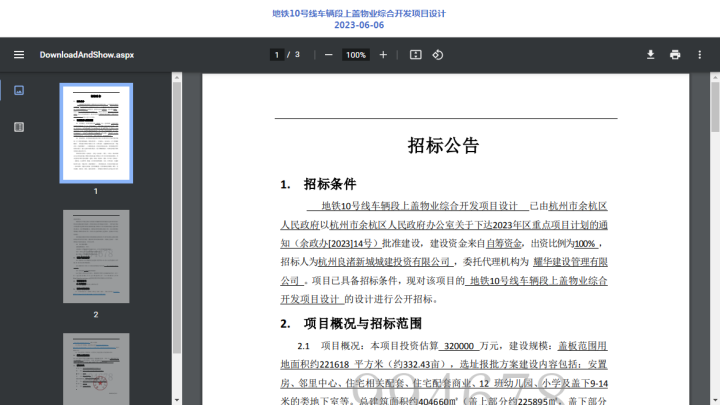Viewport: 720px width, 405px height.
Task: Print the PDF document
Action: tap(675, 55)
